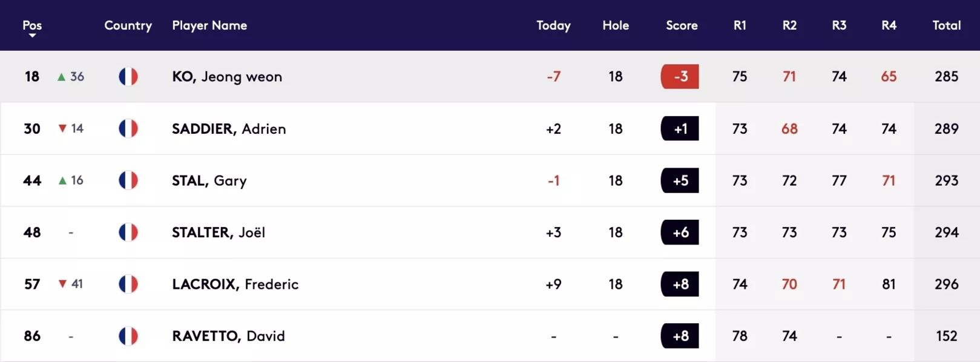Open player KO, Jeong weon details
Image resolution: width=980 pixels, height=362 pixels.
click(227, 77)
